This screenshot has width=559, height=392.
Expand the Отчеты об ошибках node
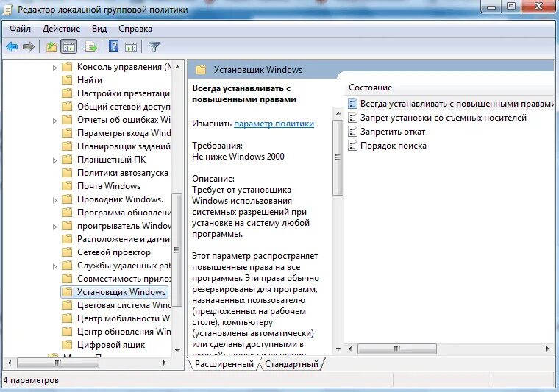pyautogui.click(x=54, y=121)
